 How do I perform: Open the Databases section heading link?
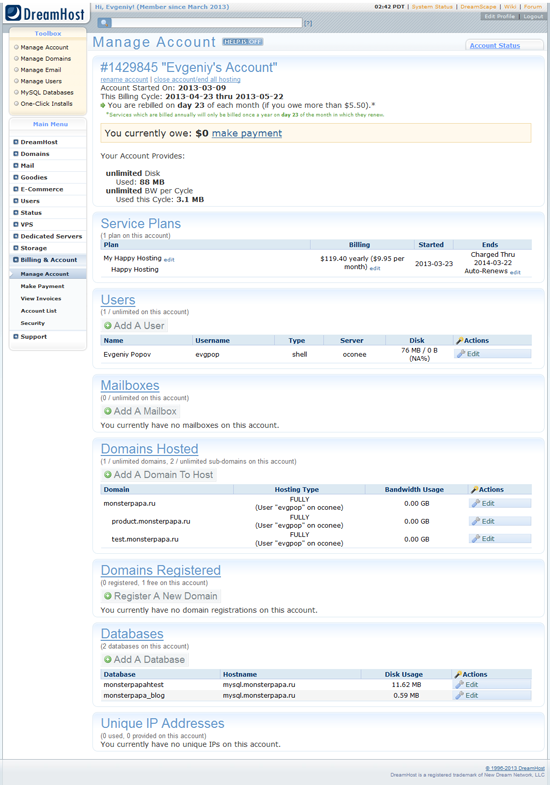132,634
